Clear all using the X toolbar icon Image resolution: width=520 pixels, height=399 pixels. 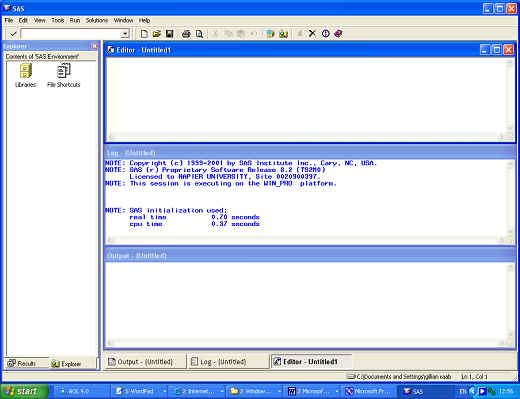pyautogui.click(x=312, y=34)
